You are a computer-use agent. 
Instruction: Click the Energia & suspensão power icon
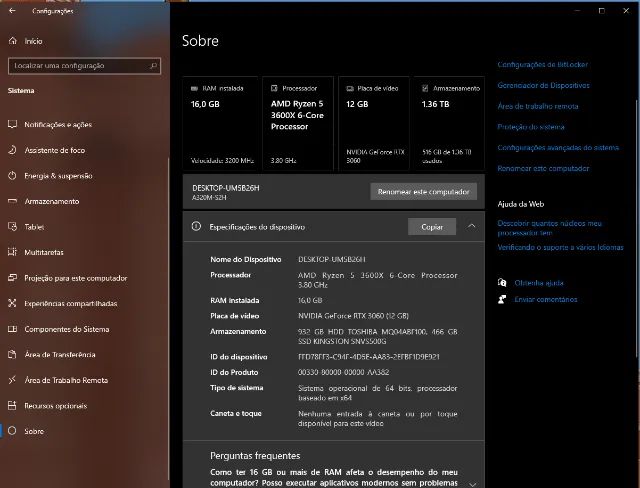pyautogui.click(x=13, y=176)
